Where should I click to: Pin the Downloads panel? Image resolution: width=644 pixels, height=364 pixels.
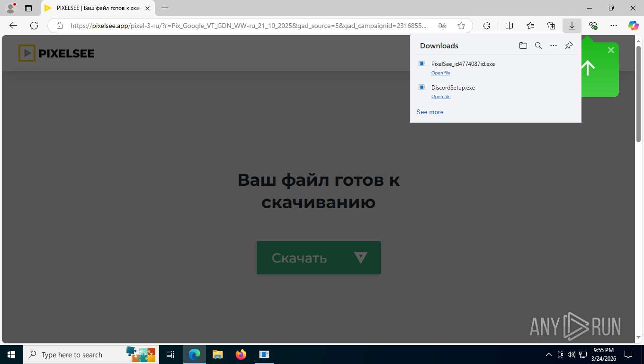coord(569,45)
